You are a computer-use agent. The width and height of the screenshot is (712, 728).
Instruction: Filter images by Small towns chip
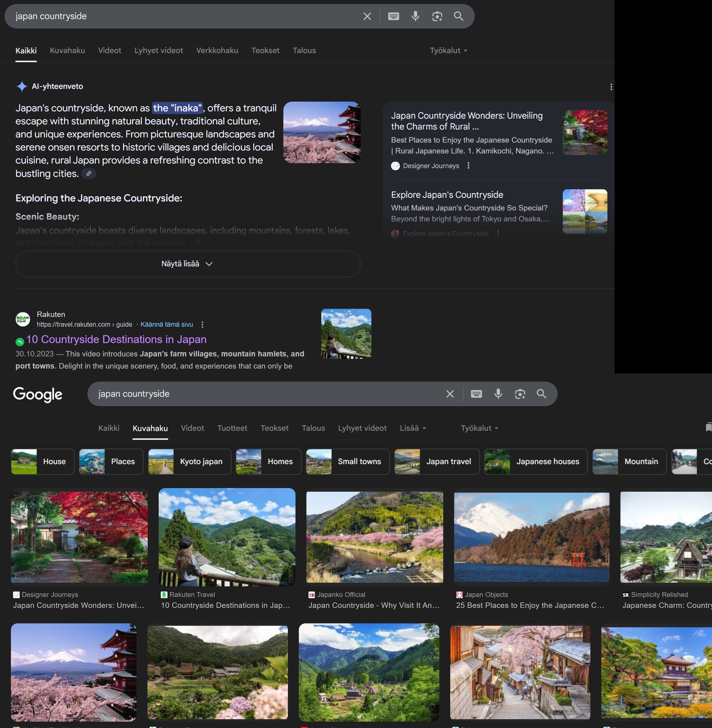pos(348,462)
